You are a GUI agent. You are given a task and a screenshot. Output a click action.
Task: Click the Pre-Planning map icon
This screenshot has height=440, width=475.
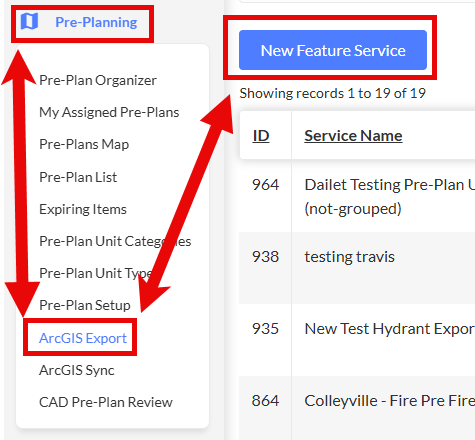[x=29, y=21]
